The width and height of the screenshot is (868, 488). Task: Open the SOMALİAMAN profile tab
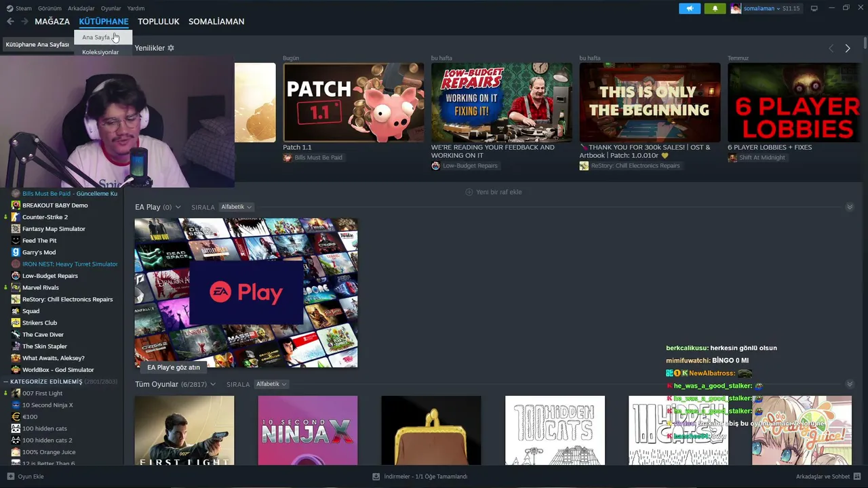point(216,22)
